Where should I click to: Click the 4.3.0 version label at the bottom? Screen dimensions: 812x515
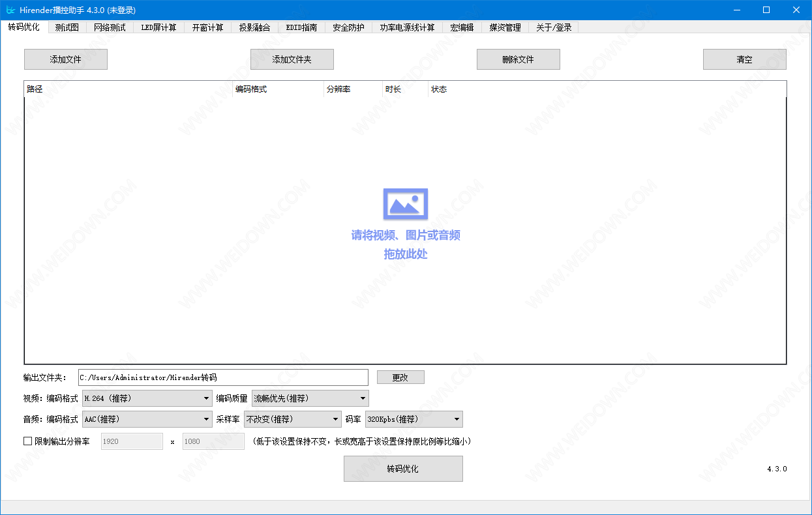tap(777, 469)
